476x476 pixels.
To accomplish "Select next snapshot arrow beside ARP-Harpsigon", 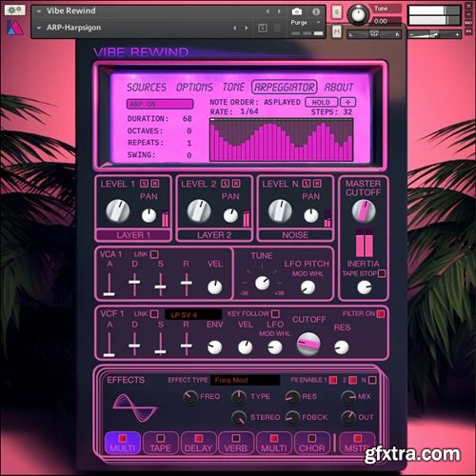I will click(247, 28).
